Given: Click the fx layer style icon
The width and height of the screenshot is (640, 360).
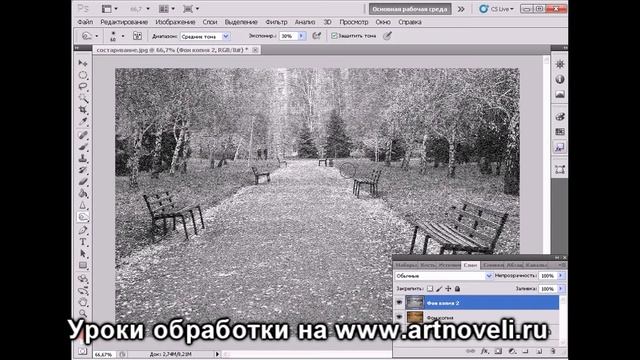Looking at the screenshot, I should click(x=484, y=351).
